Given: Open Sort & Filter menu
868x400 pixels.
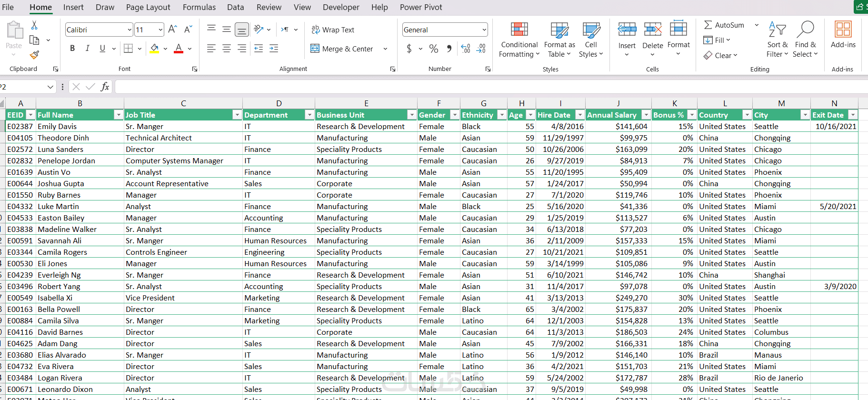Looking at the screenshot, I should point(777,40).
